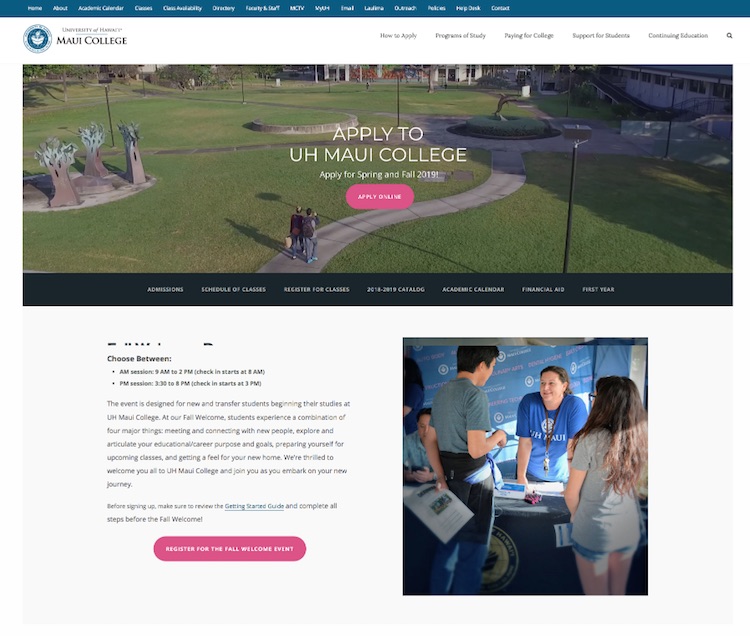The width and height of the screenshot is (750, 636).
Task: Open Academic Calendar in dark bar
Action: coord(473,289)
